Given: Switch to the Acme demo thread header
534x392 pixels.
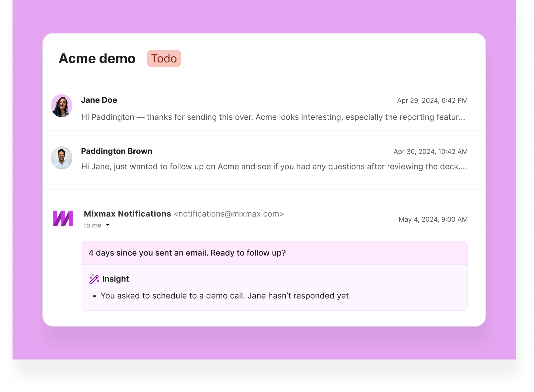Looking at the screenshot, I should click(97, 58).
